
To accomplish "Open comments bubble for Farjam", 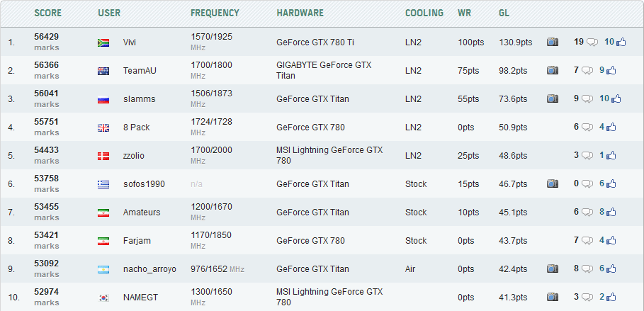I will [587, 241].
